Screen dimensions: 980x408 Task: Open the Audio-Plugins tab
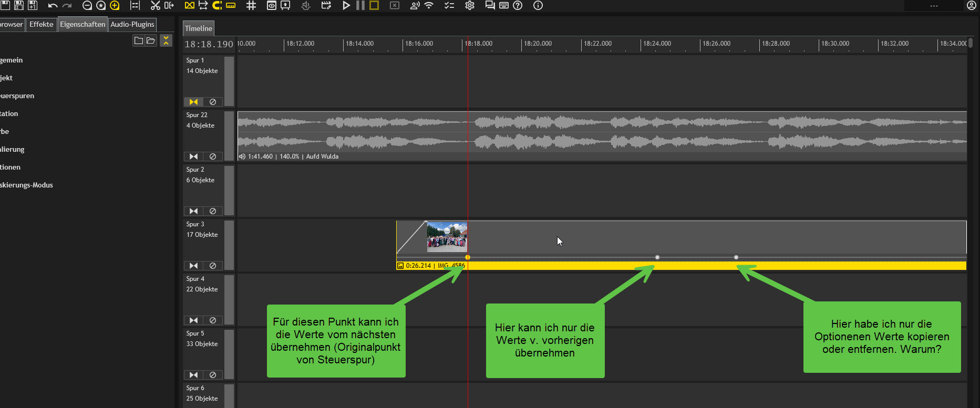click(x=132, y=25)
